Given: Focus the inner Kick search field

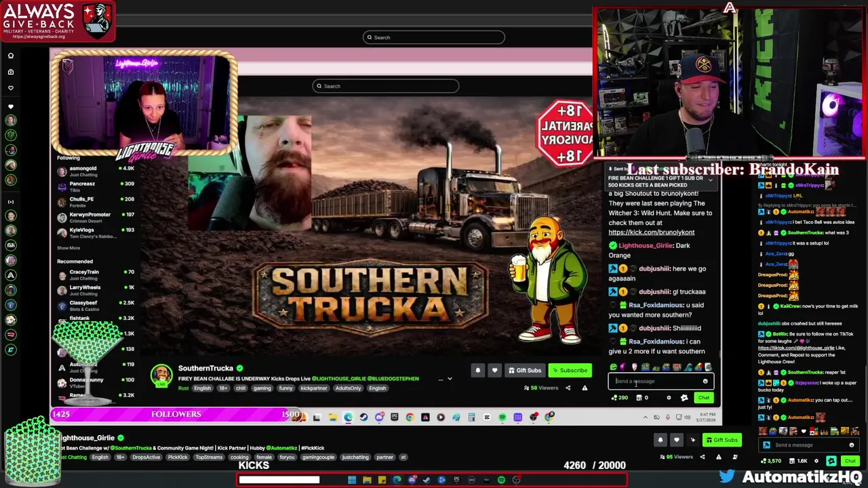Looking at the screenshot, I should point(385,86).
